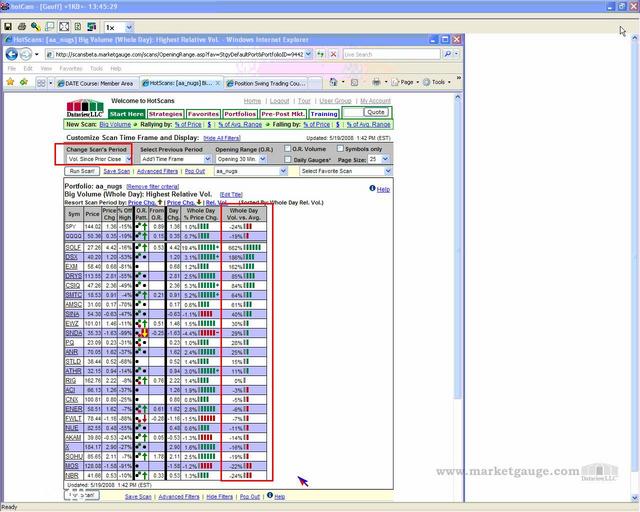Click the Favorites Center star icon
Screen dimensions: 640x512
(x=10, y=82)
